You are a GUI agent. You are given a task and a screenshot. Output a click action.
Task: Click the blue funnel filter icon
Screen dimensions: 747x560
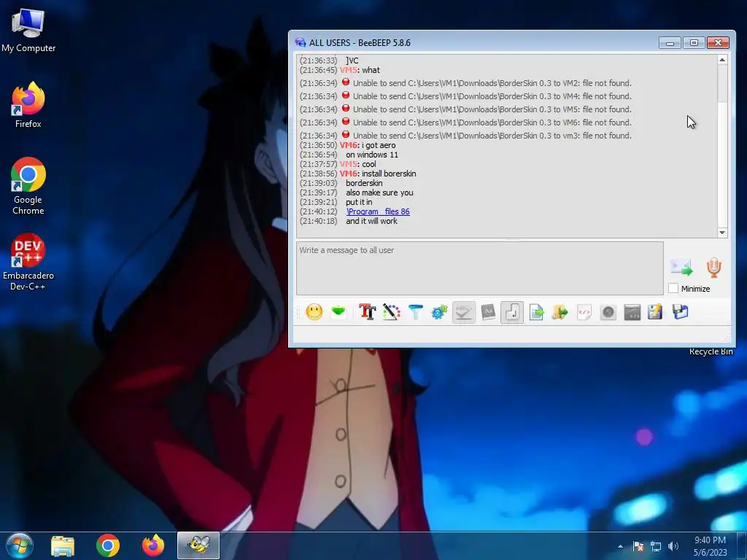click(415, 312)
